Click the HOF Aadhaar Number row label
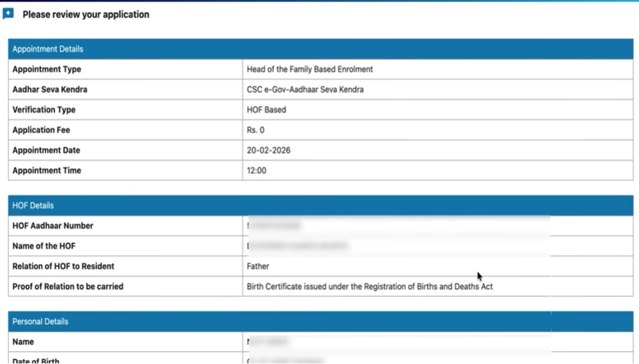This screenshot has height=364, width=639. [53, 226]
